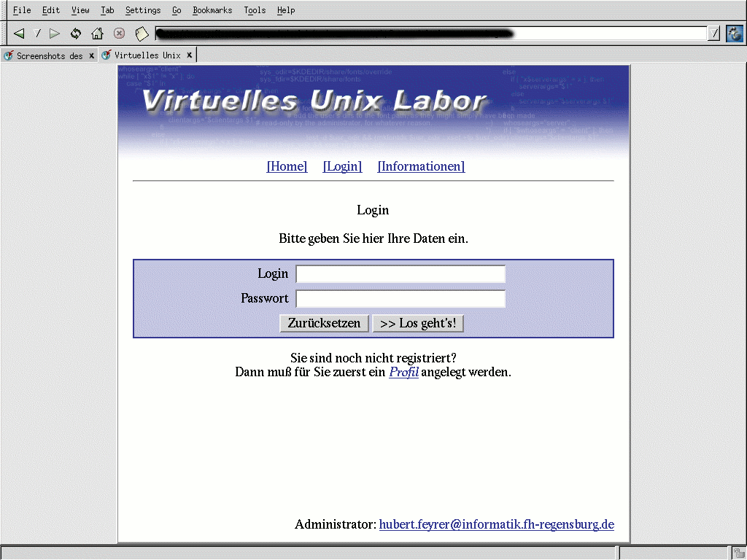Close the 'Virtuelles Unix' tab
The image size is (747, 560).
pos(189,55)
